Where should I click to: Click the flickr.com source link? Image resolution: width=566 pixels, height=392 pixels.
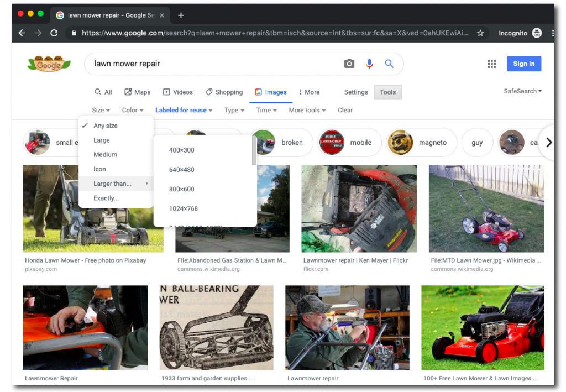316,269
